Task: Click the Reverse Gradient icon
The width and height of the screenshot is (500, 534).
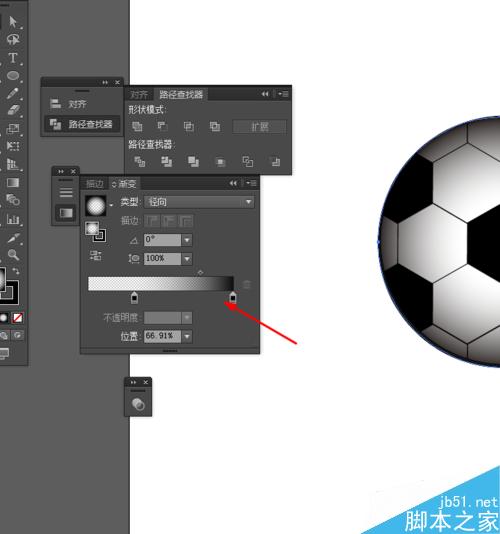Action: [x=96, y=255]
